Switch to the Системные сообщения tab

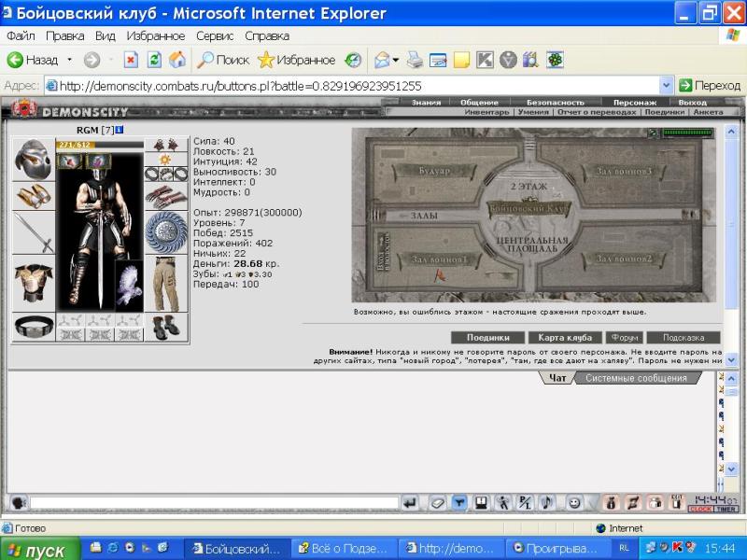[636, 378]
